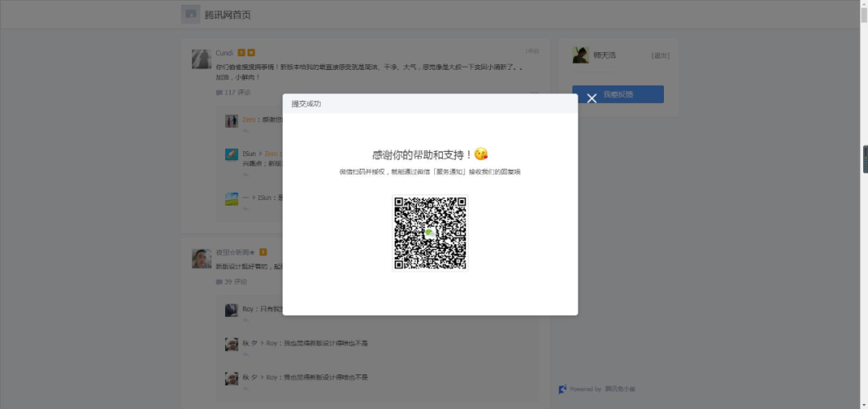Open the 腾讯网首页 logo icon
The height and width of the screenshot is (409, 868).
point(190,14)
